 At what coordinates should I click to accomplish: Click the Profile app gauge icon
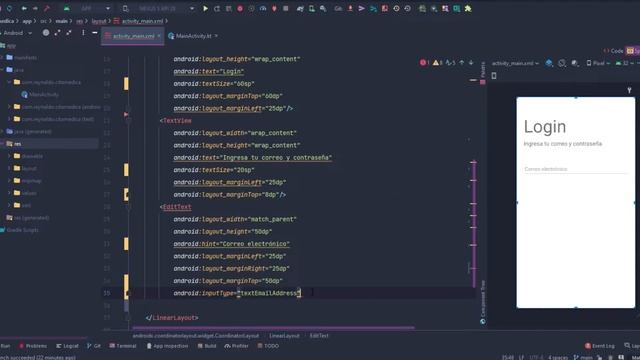(x=263, y=8)
